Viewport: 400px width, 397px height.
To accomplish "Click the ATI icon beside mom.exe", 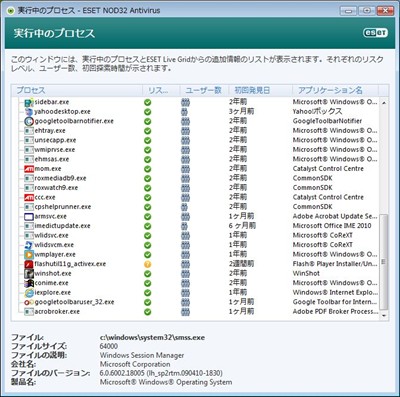I will tap(29, 169).
